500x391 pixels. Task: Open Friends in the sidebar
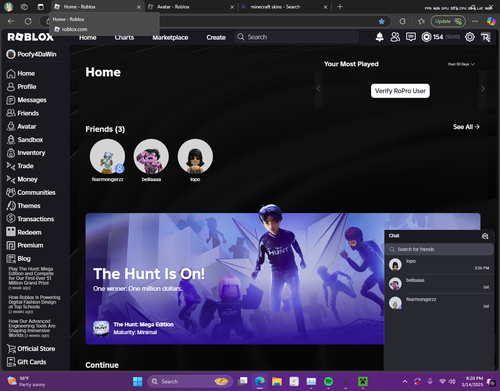pyautogui.click(x=23, y=113)
